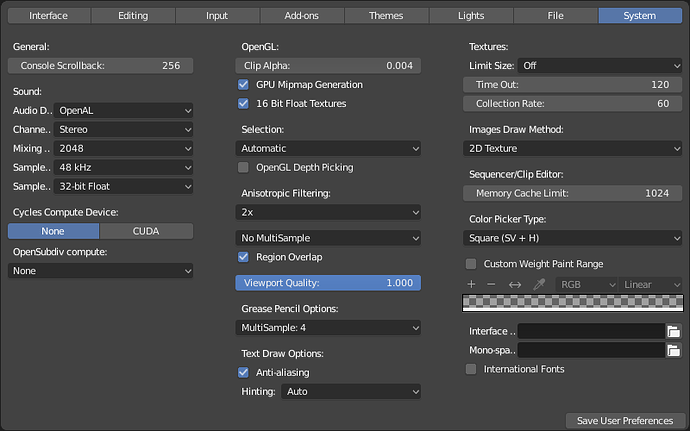Toggle 16 Bit Float Textures checkbox

(243, 103)
